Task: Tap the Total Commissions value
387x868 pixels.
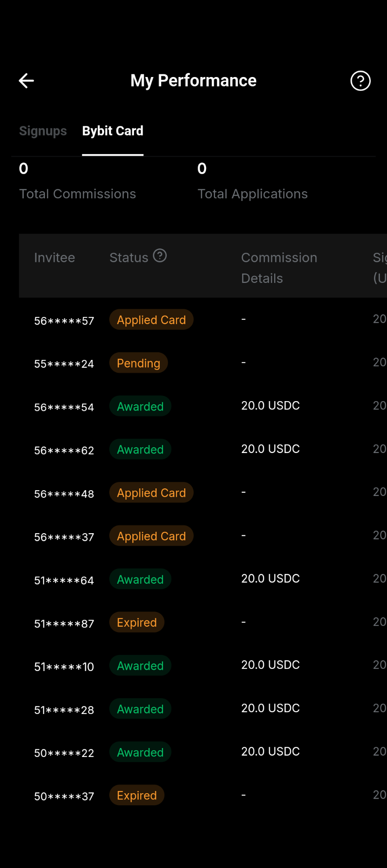Action: point(24,168)
